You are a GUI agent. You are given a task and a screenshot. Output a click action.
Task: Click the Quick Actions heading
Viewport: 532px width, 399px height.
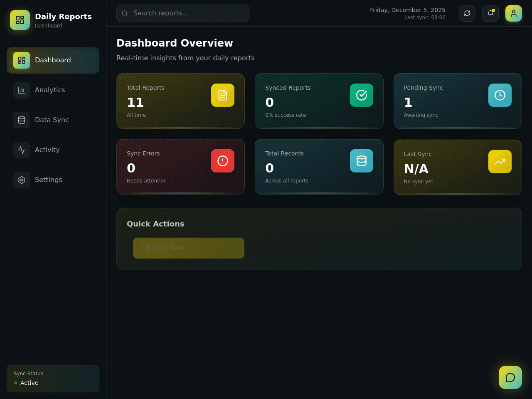(x=155, y=224)
